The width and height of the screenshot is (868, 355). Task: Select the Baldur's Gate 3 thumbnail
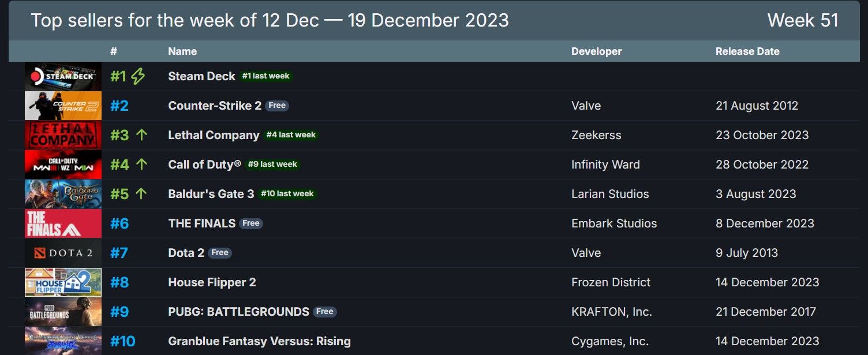[63, 194]
